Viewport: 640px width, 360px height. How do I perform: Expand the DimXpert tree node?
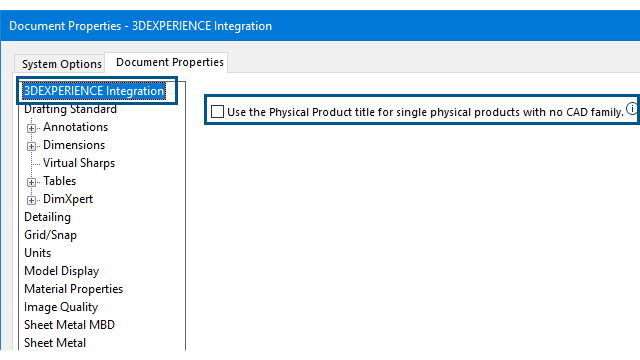pyautogui.click(x=31, y=200)
